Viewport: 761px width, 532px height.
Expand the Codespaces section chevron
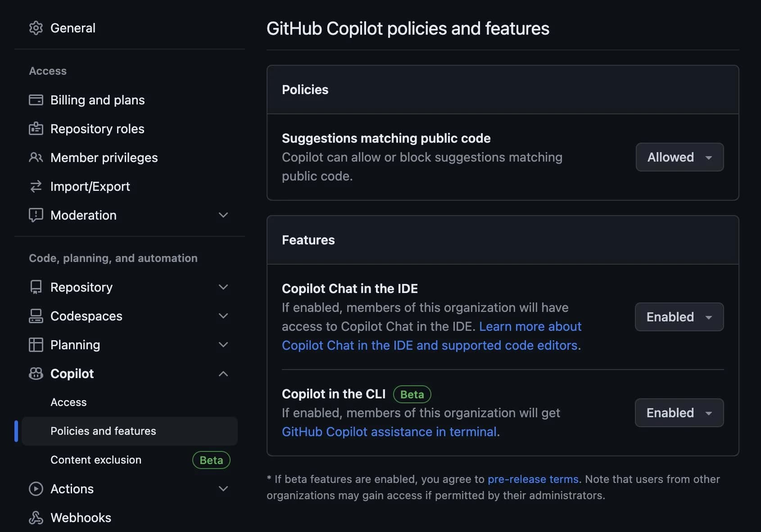click(x=223, y=316)
